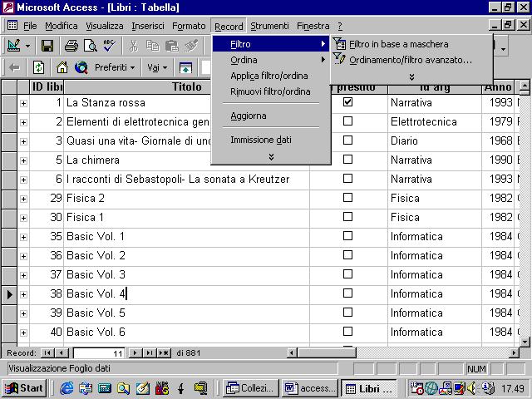Expand subdatasheet for Fisica 1

[23, 218]
